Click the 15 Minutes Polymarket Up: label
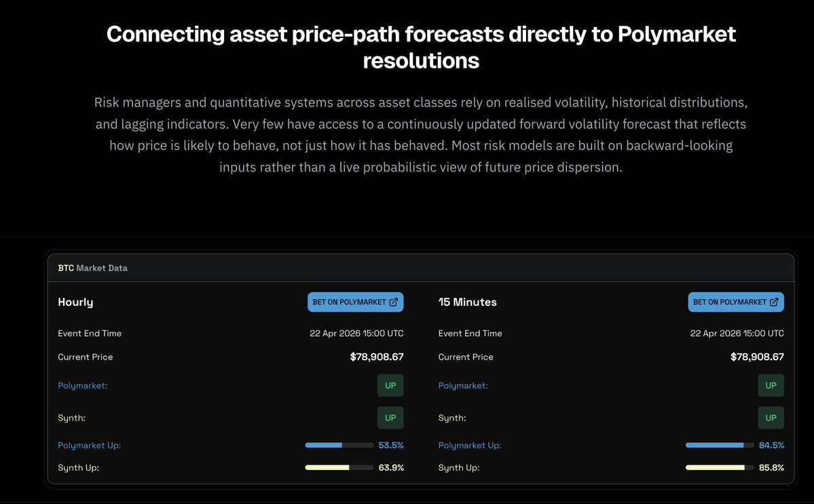This screenshot has width=814, height=504. [470, 446]
